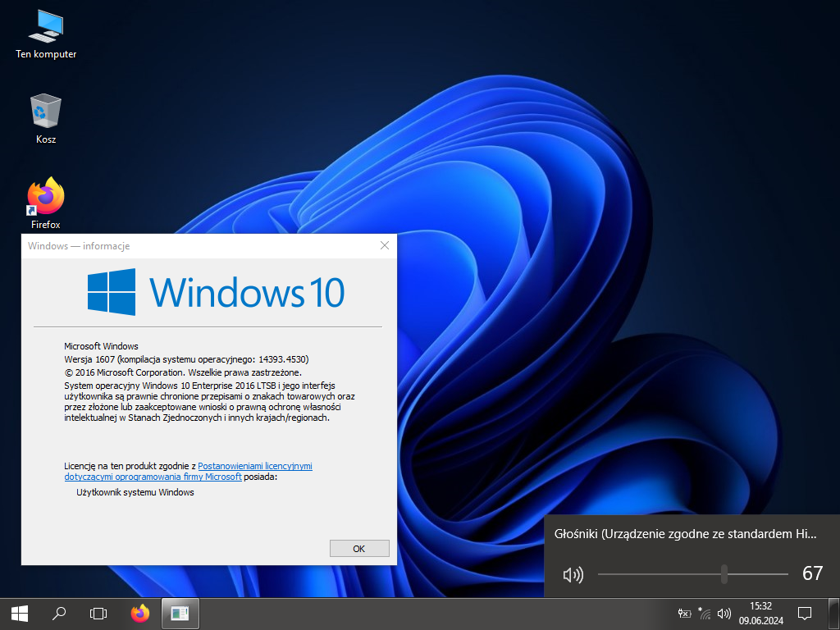Select the winver window taskbar button
Viewport: 840px width, 630px height.
(x=180, y=613)
